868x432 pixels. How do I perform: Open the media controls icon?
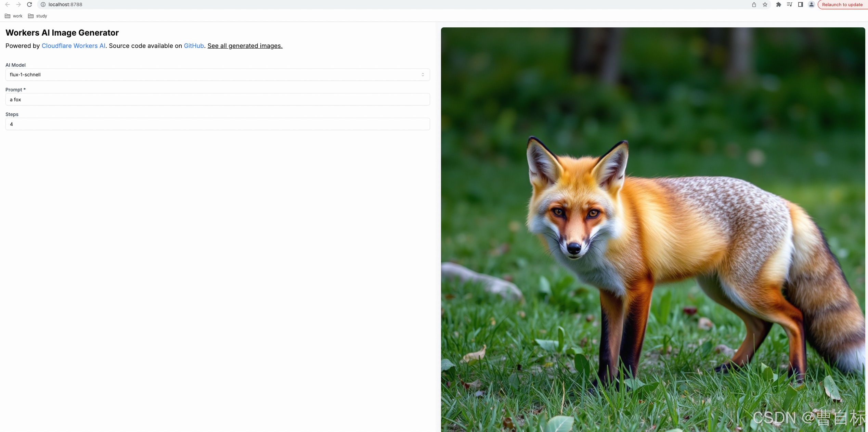tap(790, 4)
